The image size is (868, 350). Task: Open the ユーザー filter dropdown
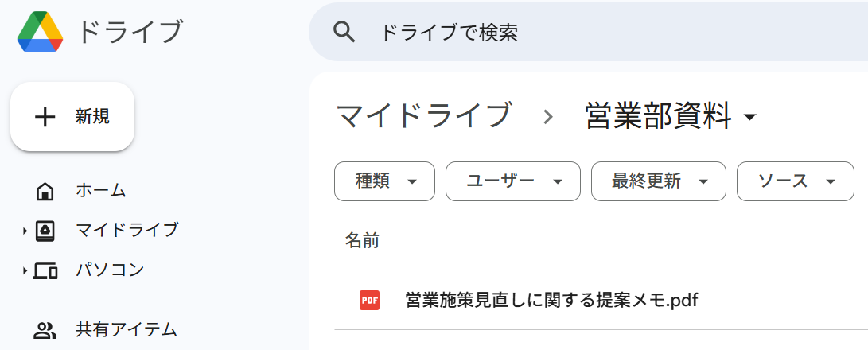pyautogui.click(x=512, y=181)
